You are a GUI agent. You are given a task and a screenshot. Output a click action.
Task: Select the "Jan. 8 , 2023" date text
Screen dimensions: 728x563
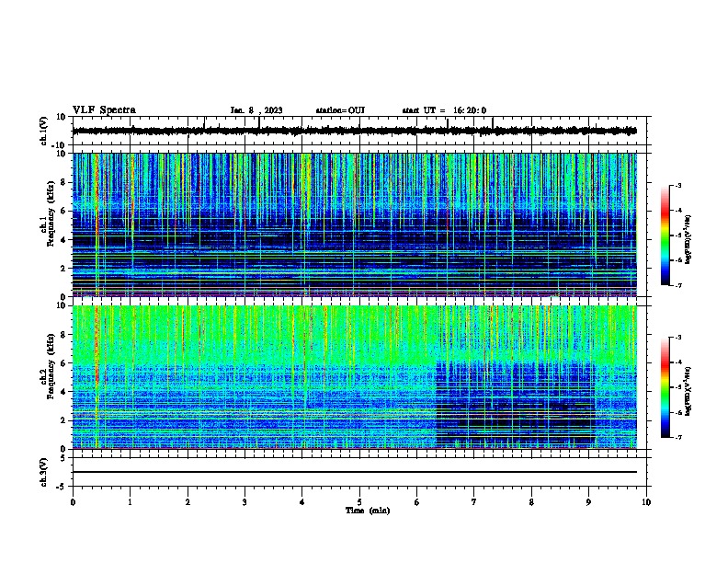click(256, 110)
